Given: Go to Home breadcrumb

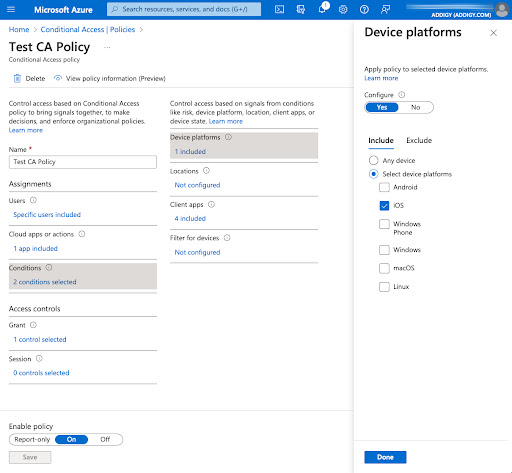Looking at the screenshot, I should click(x=19, y=29).
